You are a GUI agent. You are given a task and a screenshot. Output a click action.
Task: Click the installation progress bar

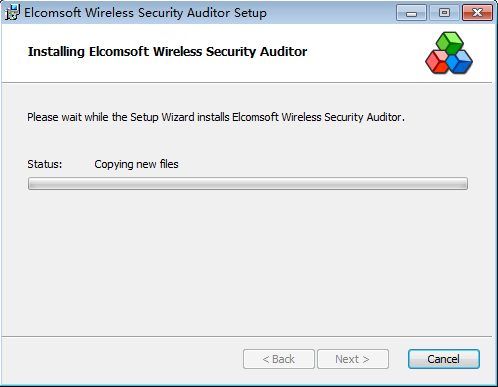click(248, 184)
